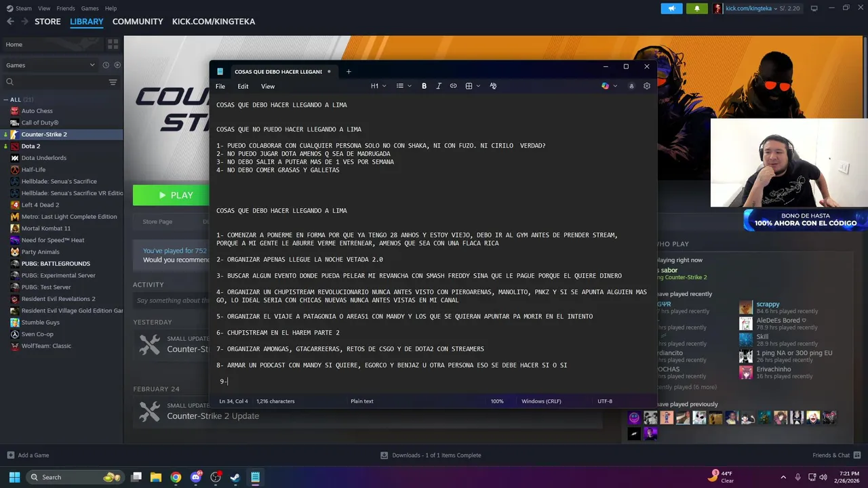Open Notepad settings gear
This screenshot has width=868, height=488.
647,86
